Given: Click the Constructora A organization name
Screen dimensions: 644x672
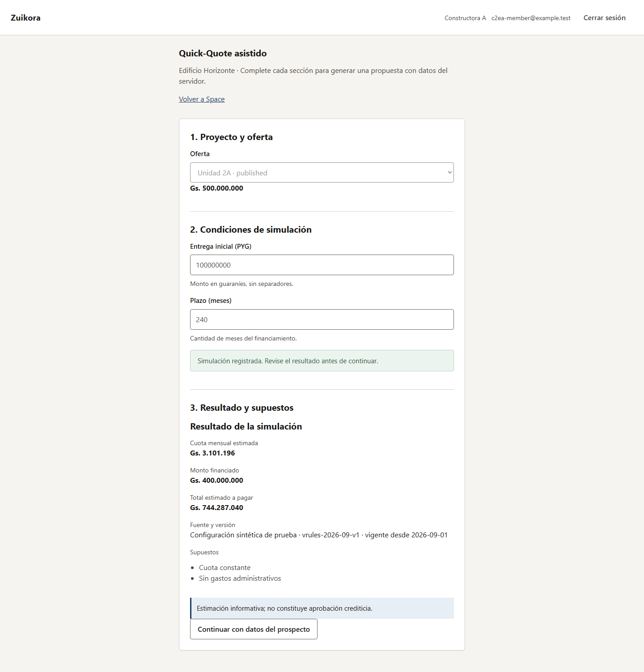Looking at the screenshot, I should [465, 18].
